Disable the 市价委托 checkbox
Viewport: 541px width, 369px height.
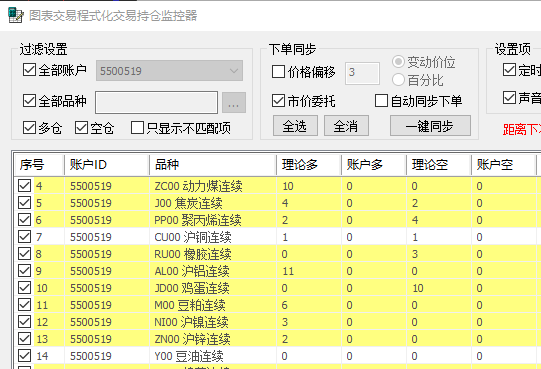[278, 100]
